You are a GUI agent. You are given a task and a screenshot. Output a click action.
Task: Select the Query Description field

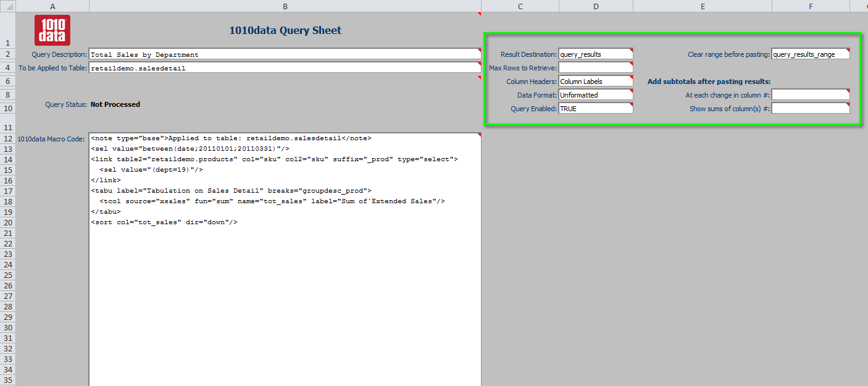coord(285,54)
